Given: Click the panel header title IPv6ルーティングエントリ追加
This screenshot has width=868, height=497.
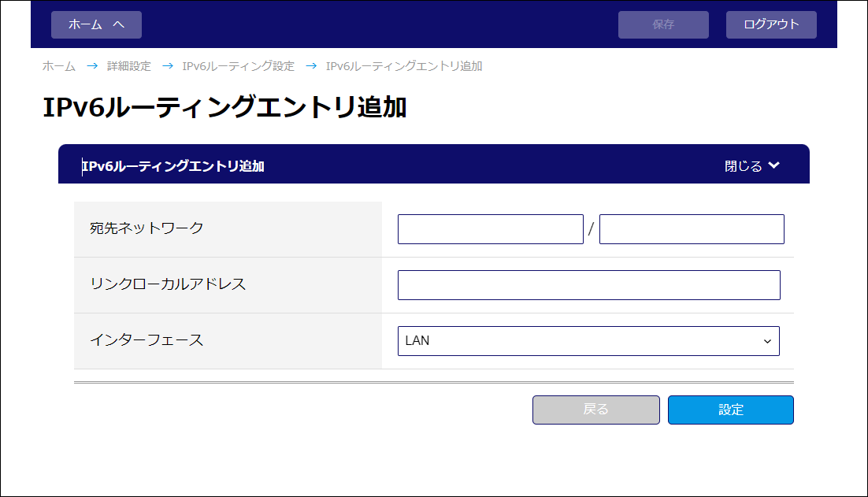Looking at the screenshot, I should (x=173, y=166).
